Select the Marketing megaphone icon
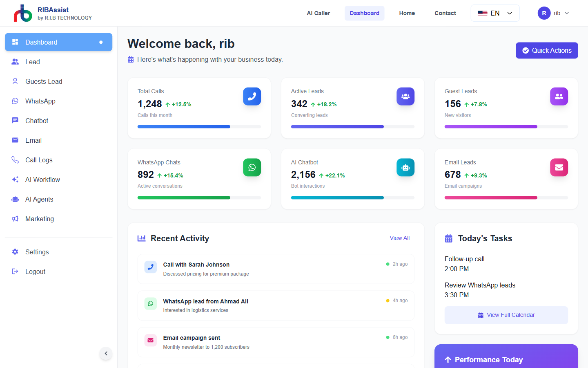The width and height of the screenshot is (588, 368). pyautogui.click(x=15, y=219)
